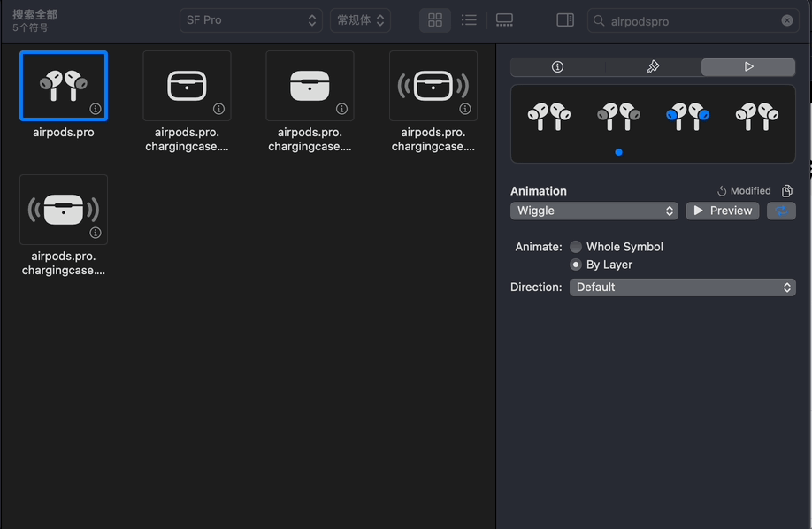Image resolution: width=812 pixels, height=529 pixels.
Task: Select outlined wireless charging case symbol
Action: pyautogui.click(x=433, y=86)
